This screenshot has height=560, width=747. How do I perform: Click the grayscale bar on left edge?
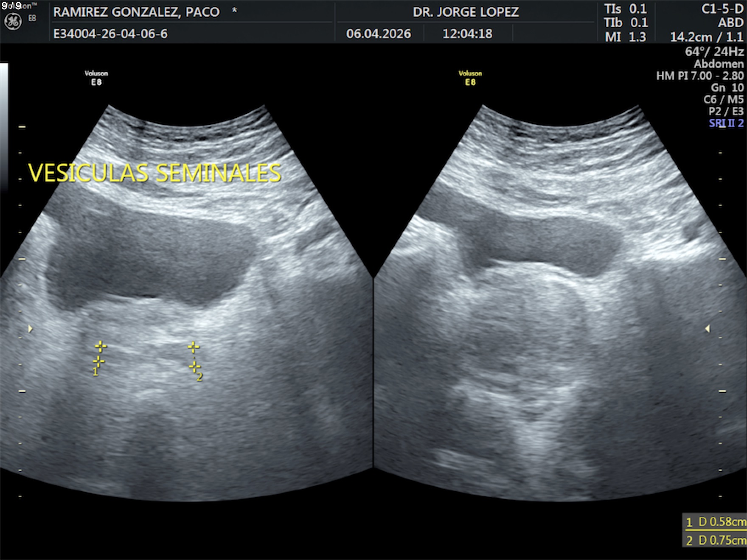tap(4, 127)
